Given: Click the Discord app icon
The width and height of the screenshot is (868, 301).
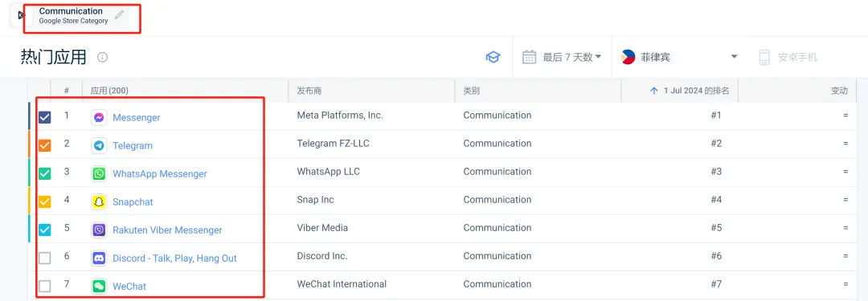Looking at the screenshot, I should pos(99,258).
